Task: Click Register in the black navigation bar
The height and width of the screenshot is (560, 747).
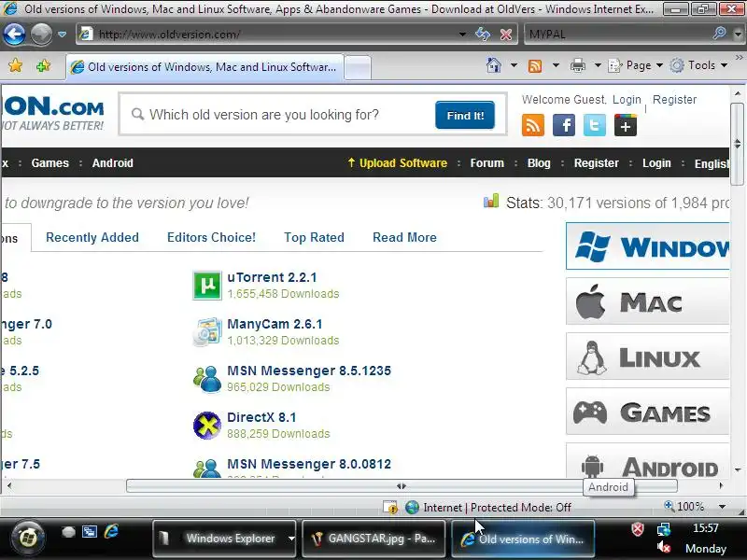Action: [597, 162]
